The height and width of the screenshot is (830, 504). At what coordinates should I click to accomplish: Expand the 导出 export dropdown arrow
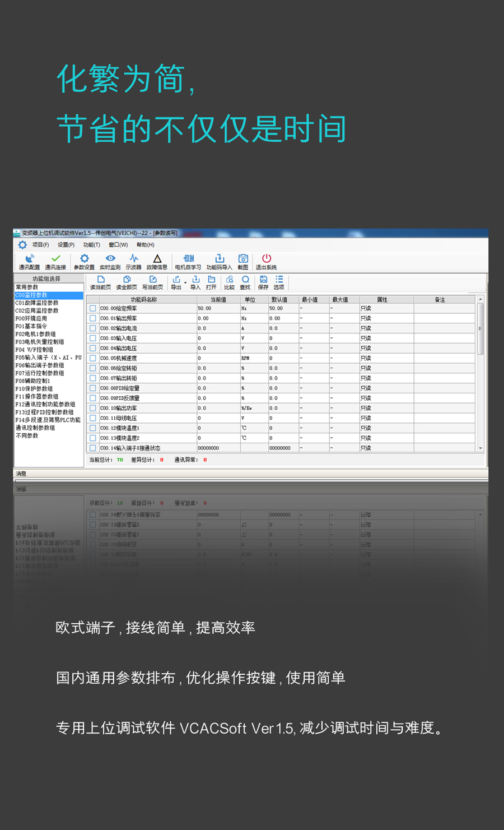pos(185,282)
